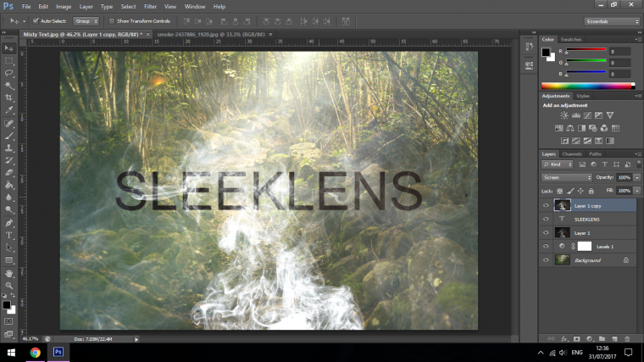644x362 pixels.
Task: Select the Blur tool
Action: (8, 198)
